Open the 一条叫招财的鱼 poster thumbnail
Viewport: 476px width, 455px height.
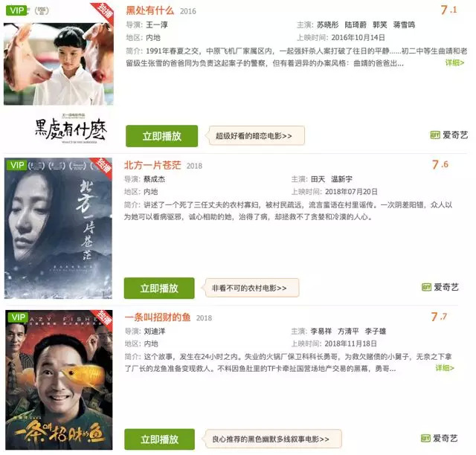coord(59,380)
